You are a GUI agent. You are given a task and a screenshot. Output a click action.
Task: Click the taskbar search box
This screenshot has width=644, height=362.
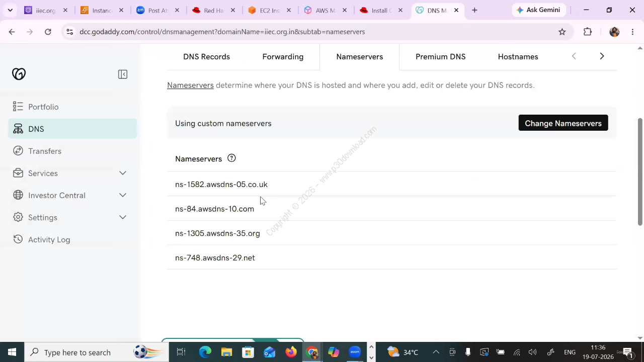96,352
